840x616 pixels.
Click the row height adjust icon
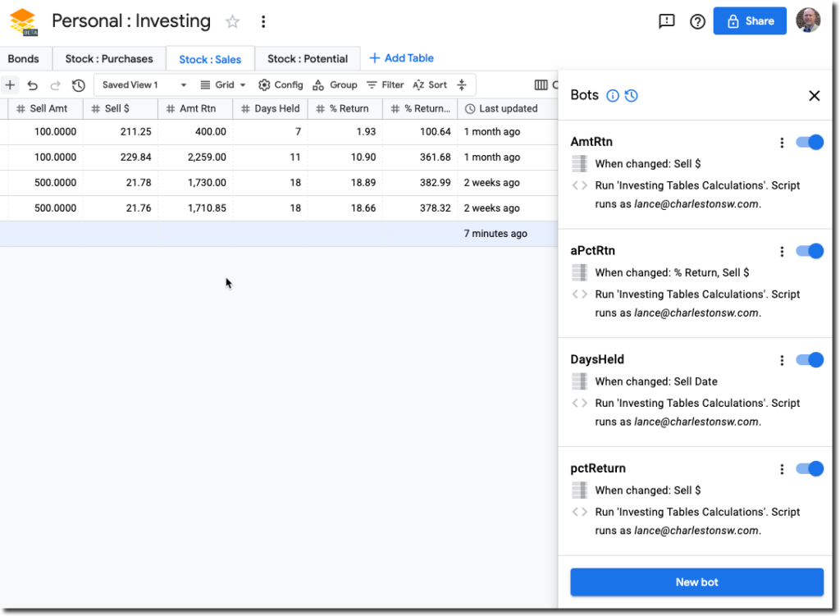pyautogui.click(x=462, y=85)
